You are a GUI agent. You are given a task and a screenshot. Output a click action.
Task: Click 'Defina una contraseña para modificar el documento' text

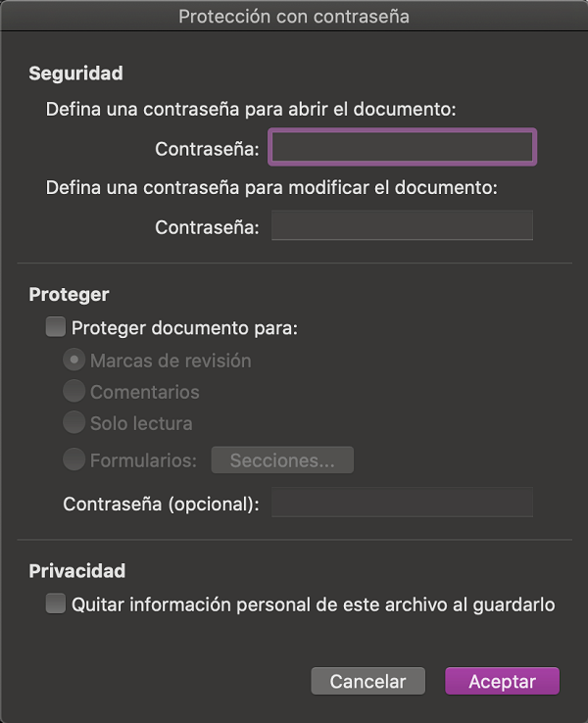(271, 187)
